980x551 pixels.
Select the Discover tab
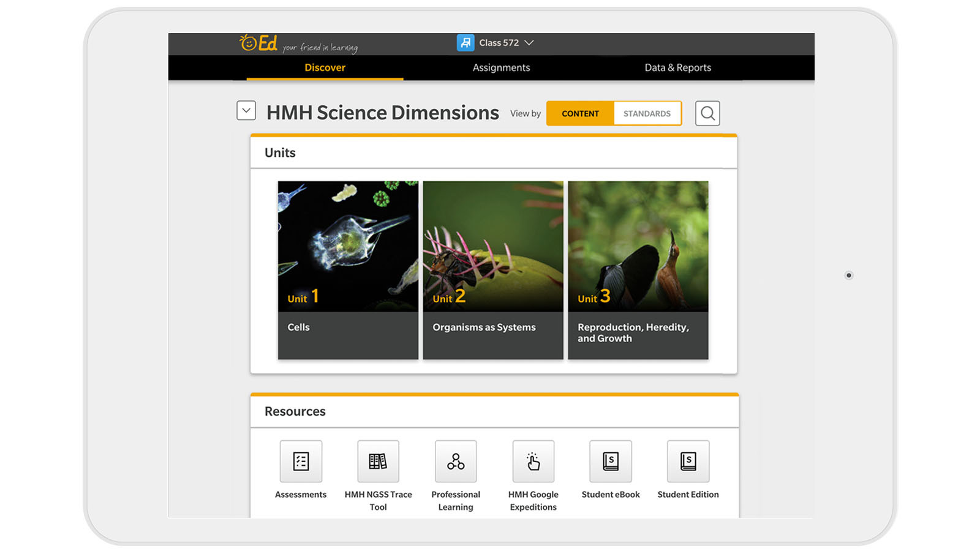[x=325, y=67]
